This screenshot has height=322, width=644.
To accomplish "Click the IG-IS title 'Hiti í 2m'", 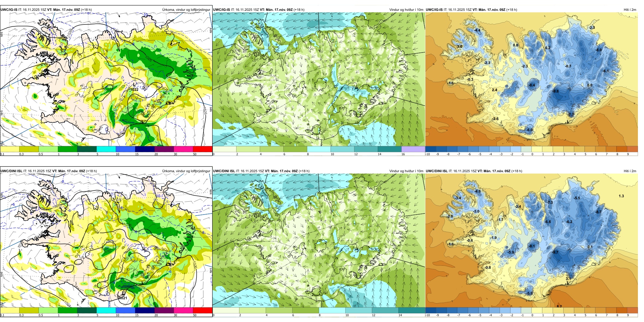I will pyautogui.click(x=630, y=10).
